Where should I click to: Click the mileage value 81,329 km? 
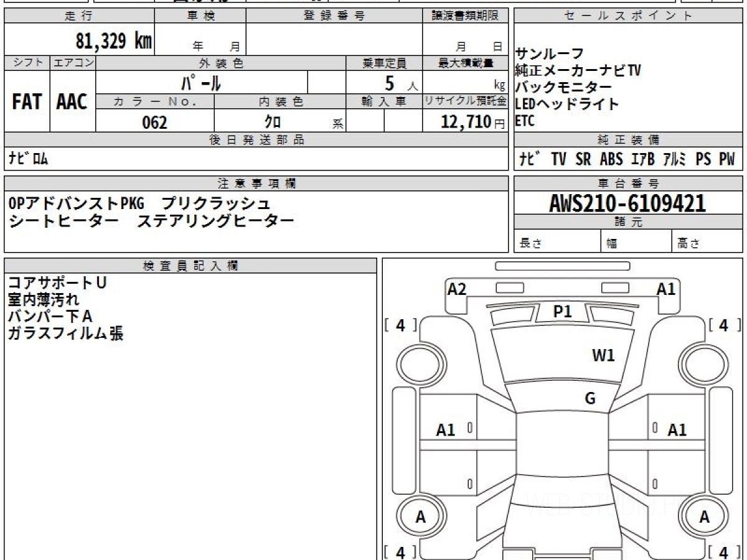(114, 41)
